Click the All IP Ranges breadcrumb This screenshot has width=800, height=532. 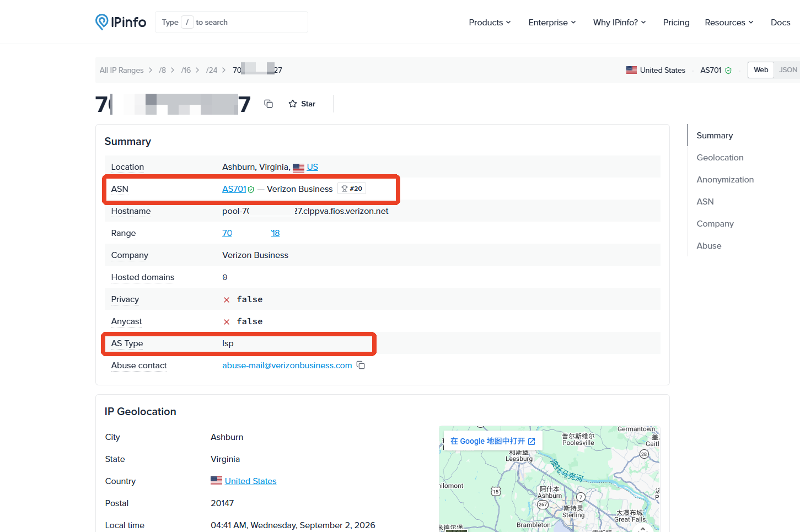(x=121, y=70)
